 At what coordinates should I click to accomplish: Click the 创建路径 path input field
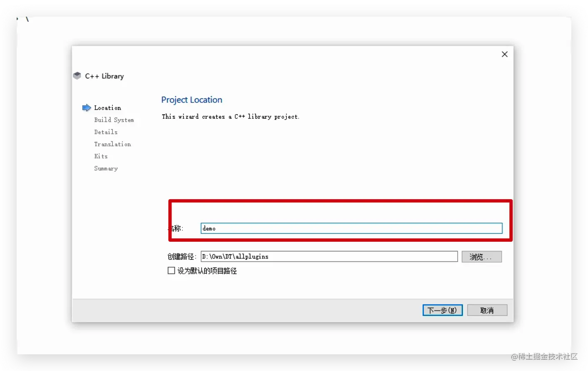[329, 256]
